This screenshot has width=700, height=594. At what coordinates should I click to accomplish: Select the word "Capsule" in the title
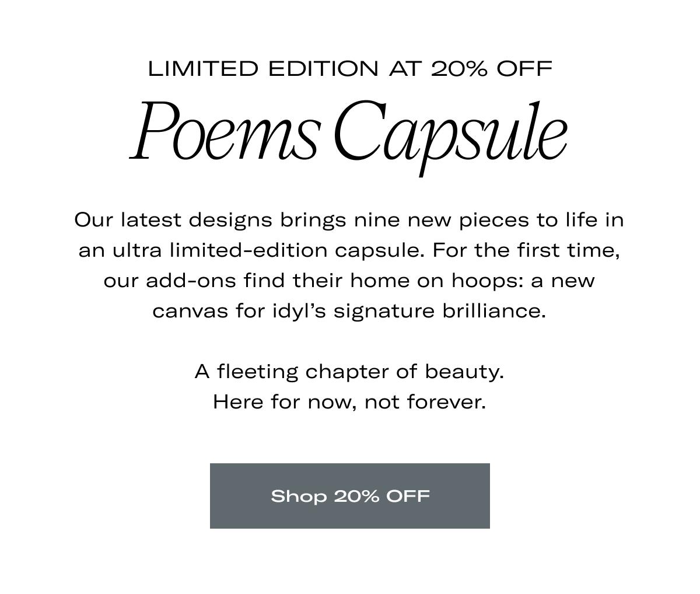(450, 134)
